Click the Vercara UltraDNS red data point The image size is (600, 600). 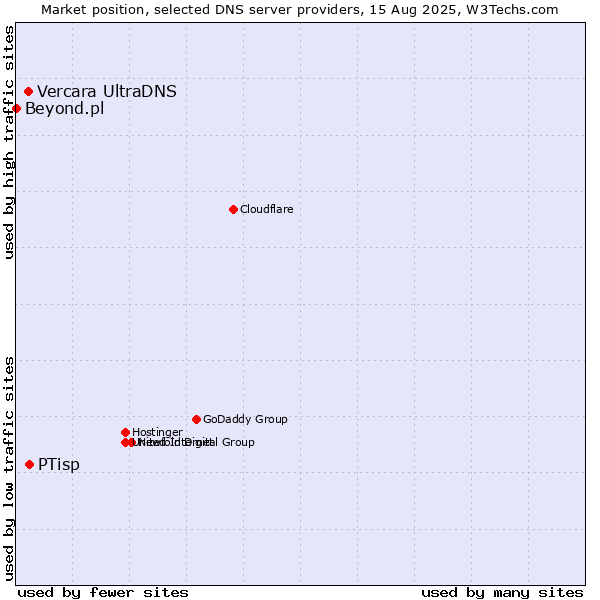click(x=28, y=91)
